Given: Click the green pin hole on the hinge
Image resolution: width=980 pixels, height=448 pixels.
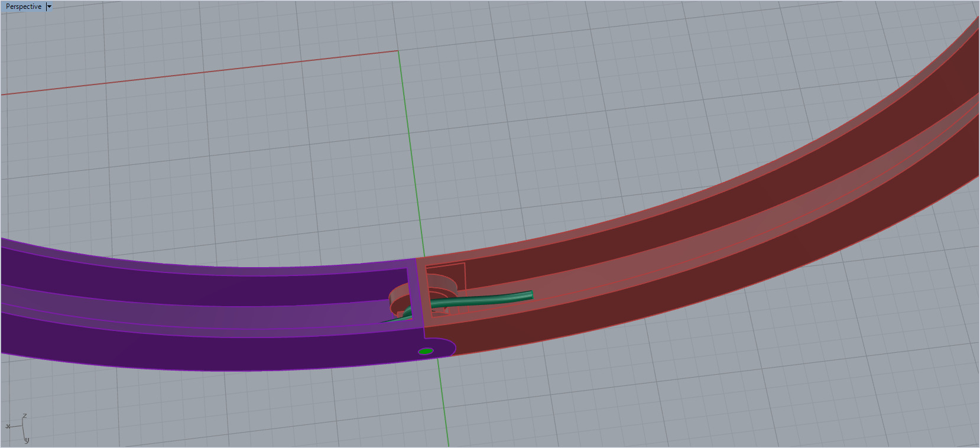Looking at the screenshot, I should (x=426, y=352).
